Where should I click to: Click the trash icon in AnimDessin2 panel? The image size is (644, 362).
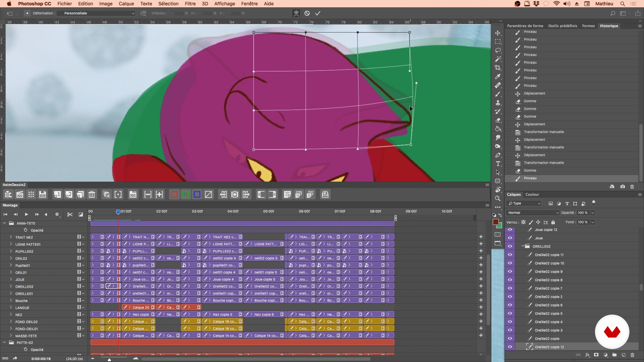pos(92,194)
